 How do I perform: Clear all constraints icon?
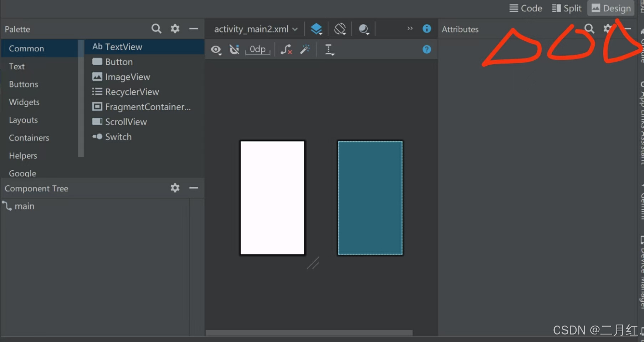286,50
